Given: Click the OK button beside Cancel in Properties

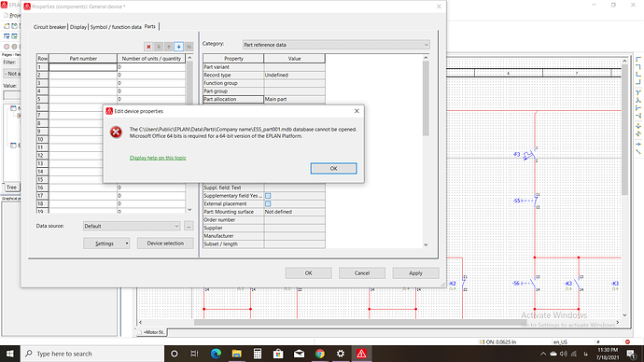Looking at the screenshot, I should coord(308,273).
